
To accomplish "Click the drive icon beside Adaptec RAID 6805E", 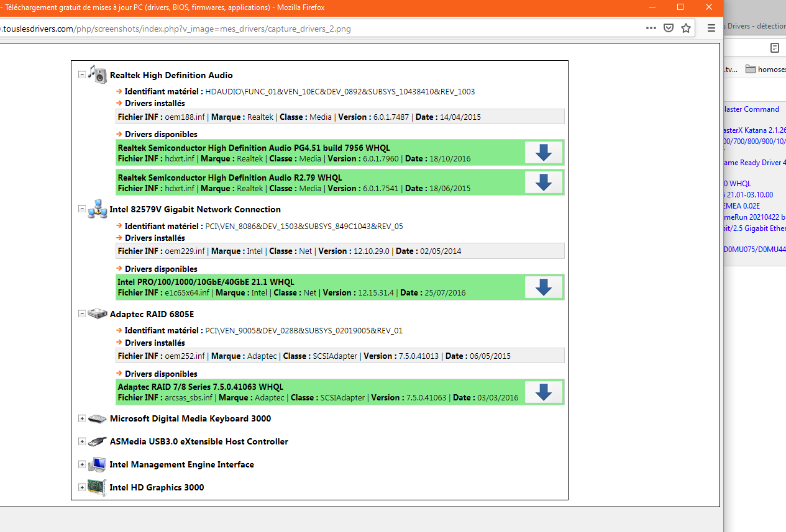I will pyautogui.click(x=97, y=314).
